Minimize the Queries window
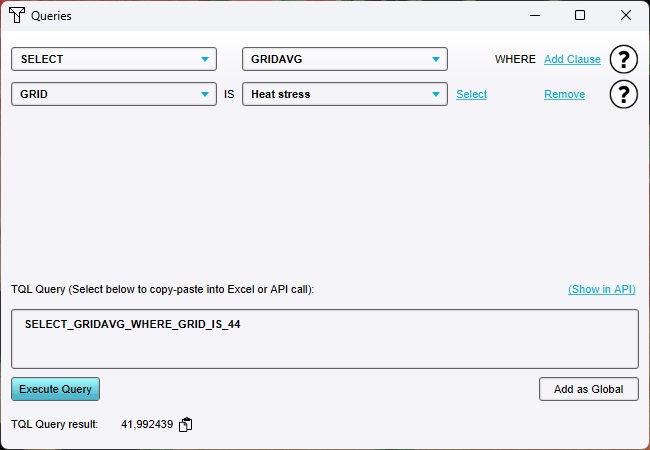This screenshot has width=650, height=450. (533, 16)
